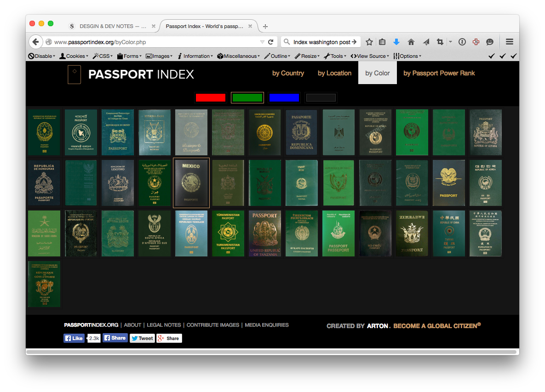Click the Tweet button
Image resolution: width=545 pixels, height=392 pixels.
[142, 338]
